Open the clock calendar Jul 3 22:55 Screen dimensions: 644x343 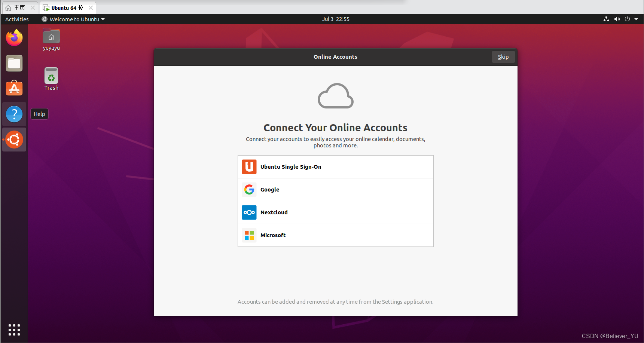point(336,19)
